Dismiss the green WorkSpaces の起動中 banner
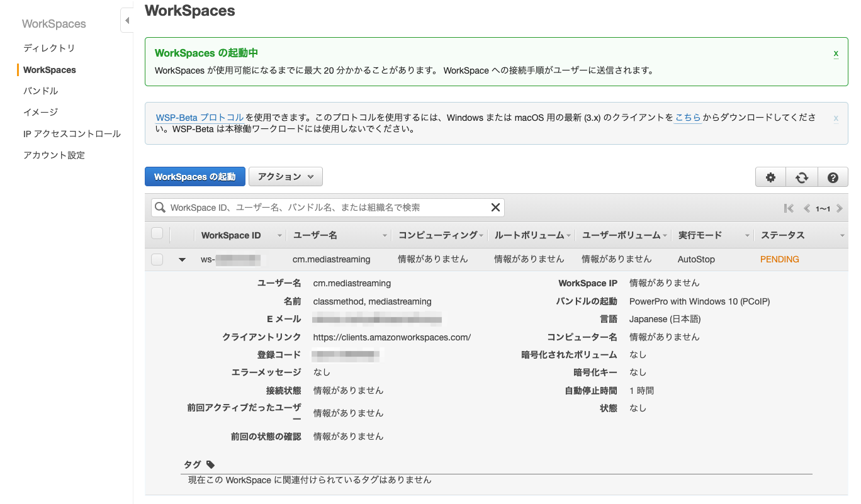Image resolution: width=861 pixels, height=504 pixels. (x=836, y=53)
